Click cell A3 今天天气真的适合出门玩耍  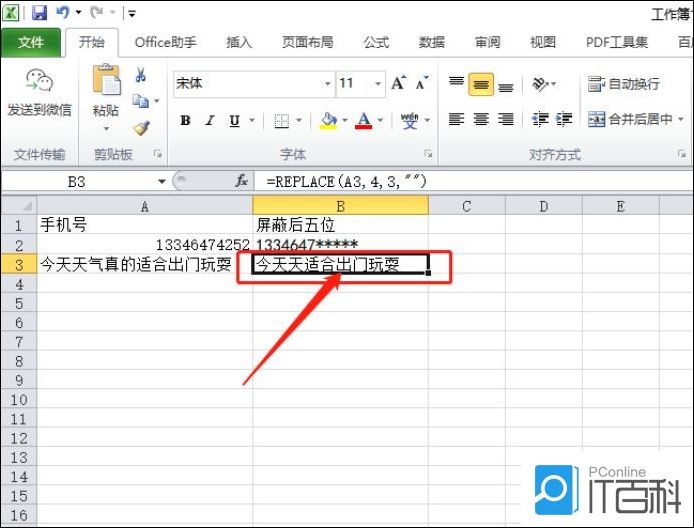point(145,264)
